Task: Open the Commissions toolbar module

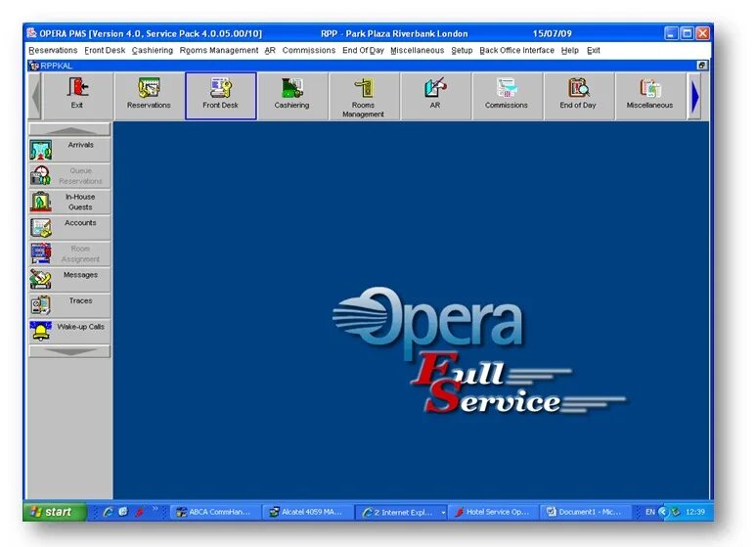Action: (x=507, y=96)
